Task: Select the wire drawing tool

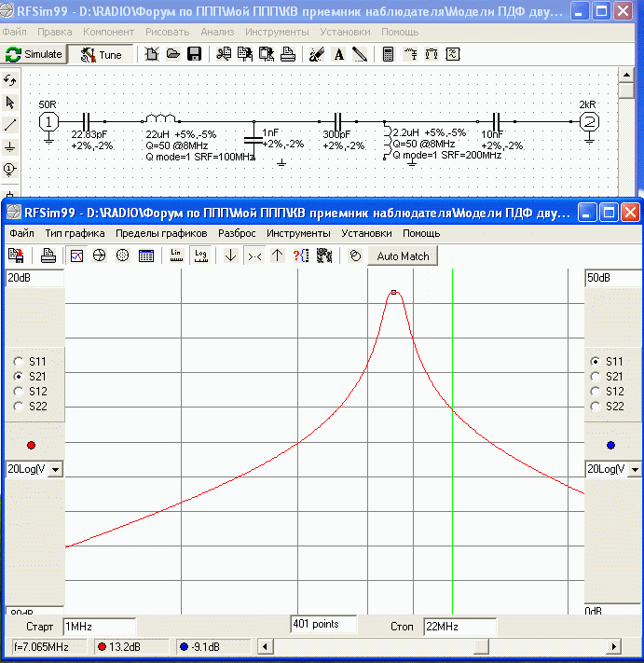Action: (9, 125)
